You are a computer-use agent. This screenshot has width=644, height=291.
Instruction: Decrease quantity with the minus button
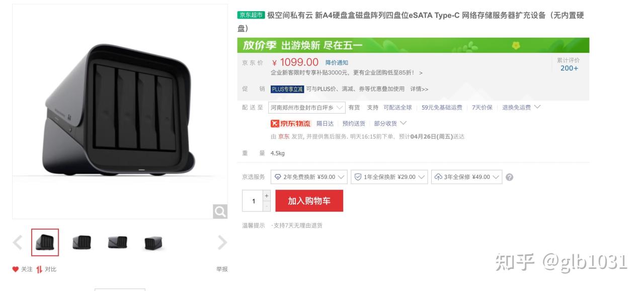(x=267, y=206)
